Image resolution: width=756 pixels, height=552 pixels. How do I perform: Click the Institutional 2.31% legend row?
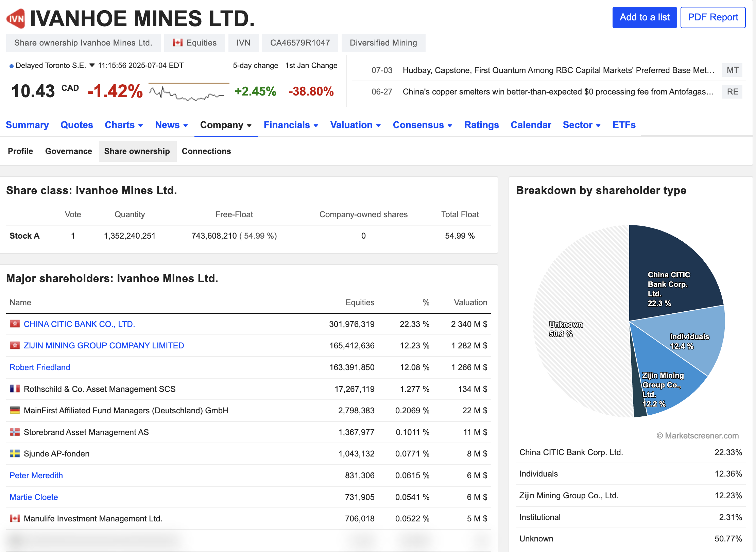(x=631, y=517)
